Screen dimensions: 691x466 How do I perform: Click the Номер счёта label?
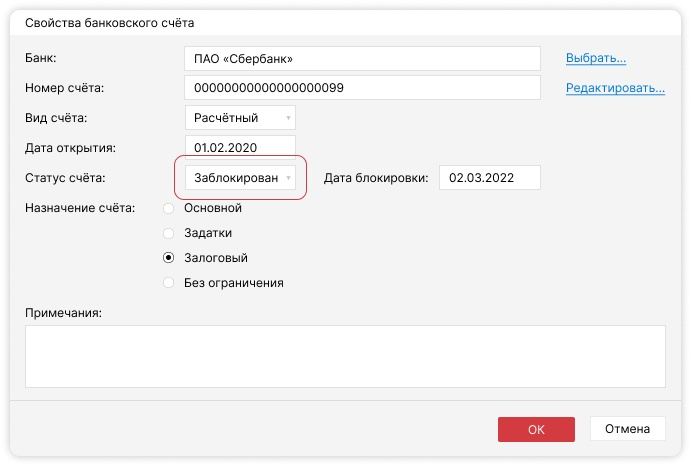[x=64, y=88]
